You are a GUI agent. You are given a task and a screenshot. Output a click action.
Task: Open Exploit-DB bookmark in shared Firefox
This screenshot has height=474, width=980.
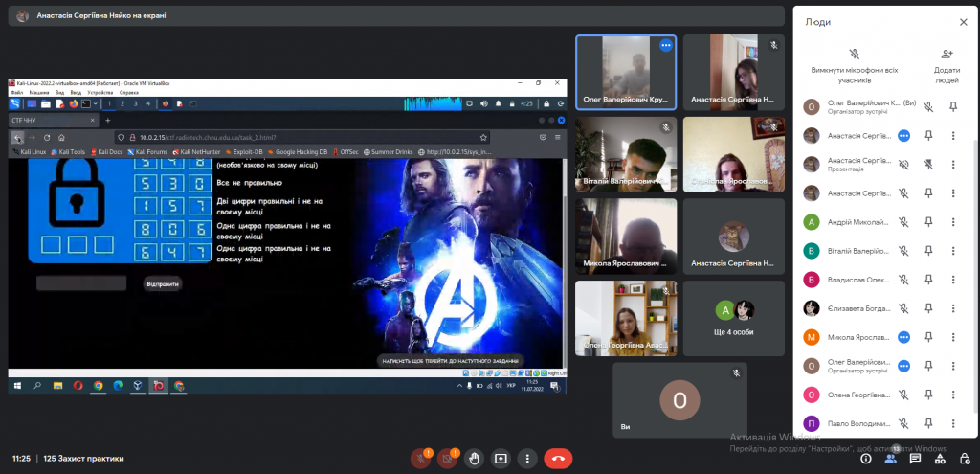click(x=244, y=151)
